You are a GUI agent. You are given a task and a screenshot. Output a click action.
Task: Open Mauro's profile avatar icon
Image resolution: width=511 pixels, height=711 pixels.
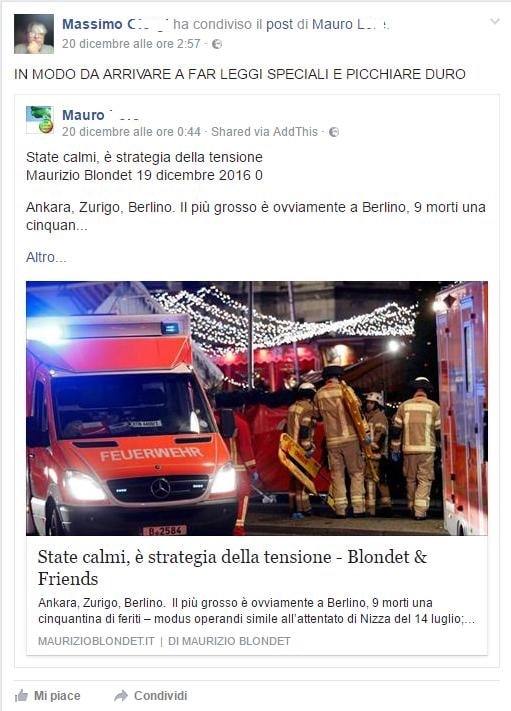pos(40,120)
